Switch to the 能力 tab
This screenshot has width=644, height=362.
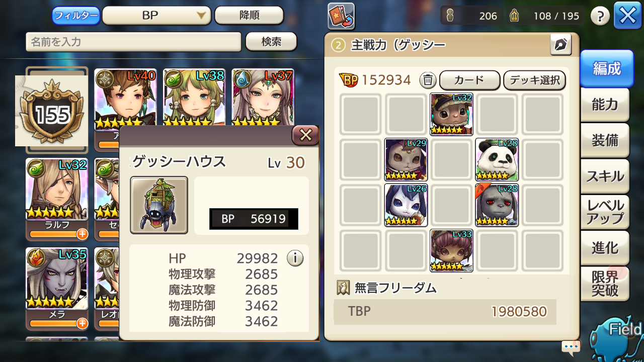click(605, 104)
